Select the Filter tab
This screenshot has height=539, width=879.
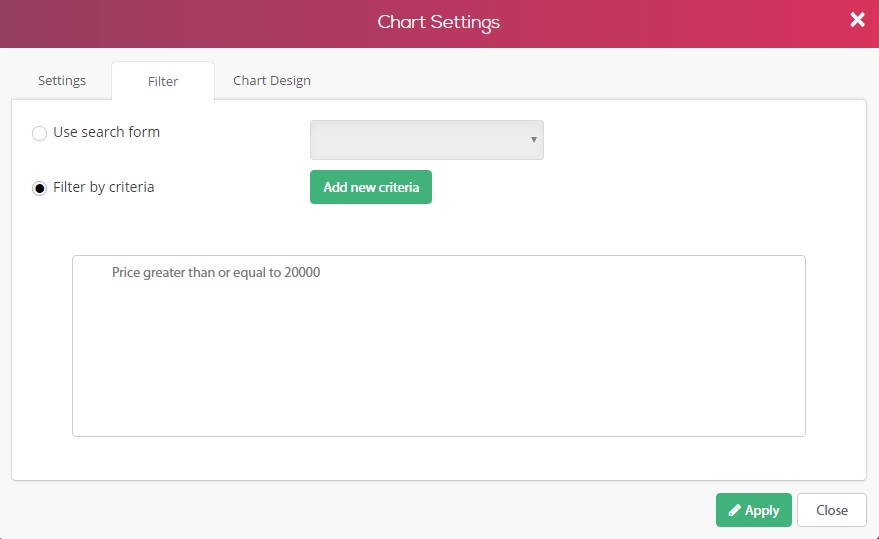click(x=163, y=81)
